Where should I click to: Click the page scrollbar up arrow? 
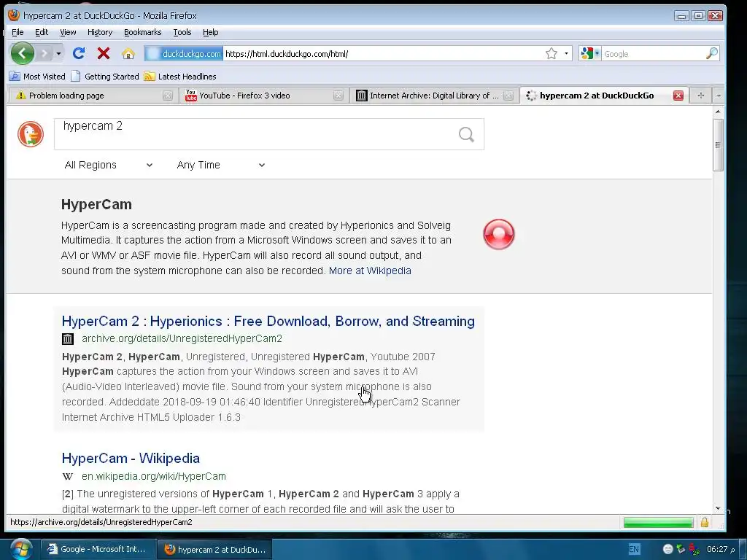click(x=718, y=112)
